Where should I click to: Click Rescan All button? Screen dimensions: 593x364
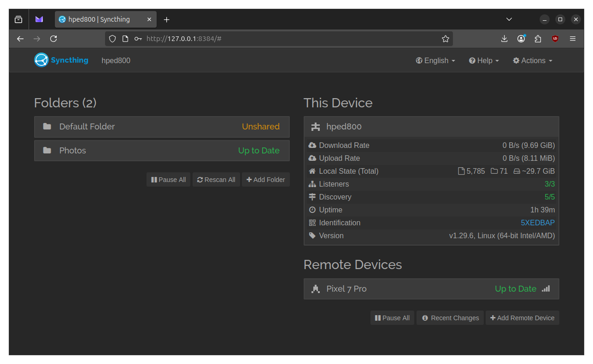pyautogui.click(x=216, y=180)
